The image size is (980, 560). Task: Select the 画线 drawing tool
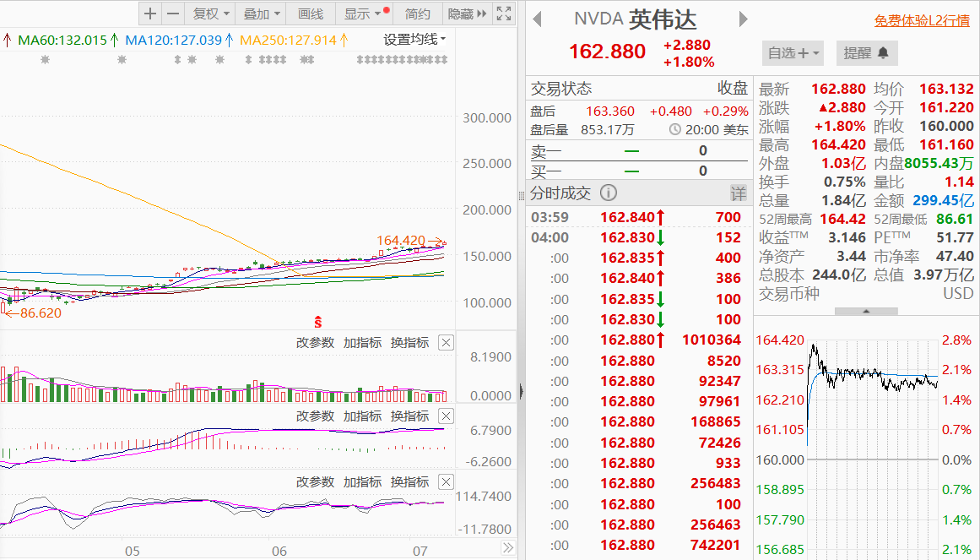click(311, 14)
